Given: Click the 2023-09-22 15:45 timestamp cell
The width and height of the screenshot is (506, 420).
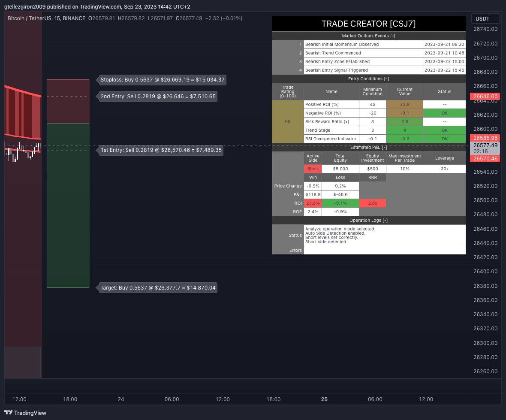Looking at the screenshot, I should coord(444,70).
